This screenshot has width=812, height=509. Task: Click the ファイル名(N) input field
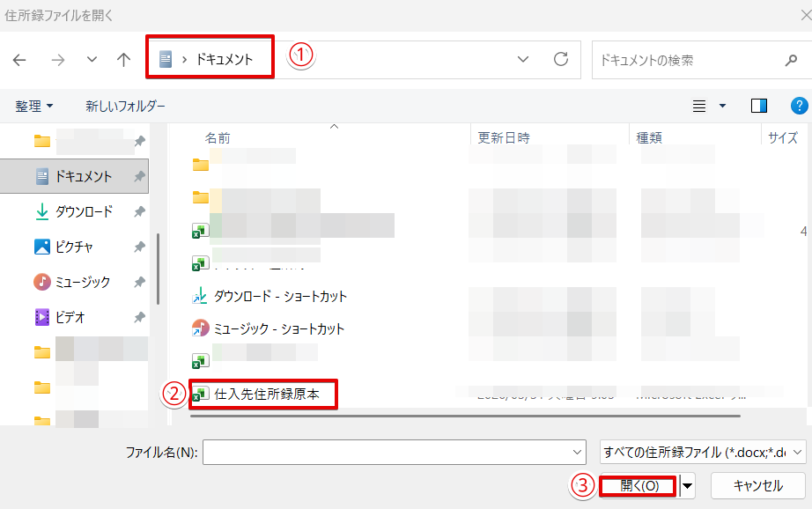pos(394,453)
